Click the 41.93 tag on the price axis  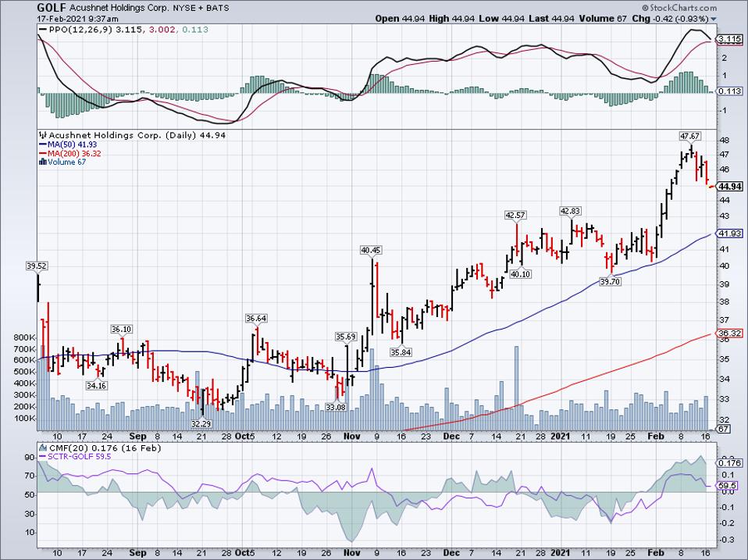730,234
